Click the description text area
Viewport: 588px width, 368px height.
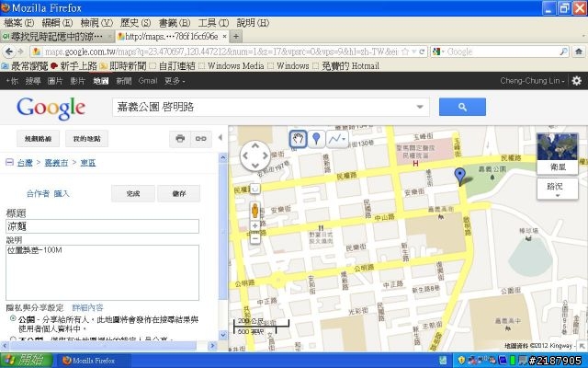[x=102, y=272]
